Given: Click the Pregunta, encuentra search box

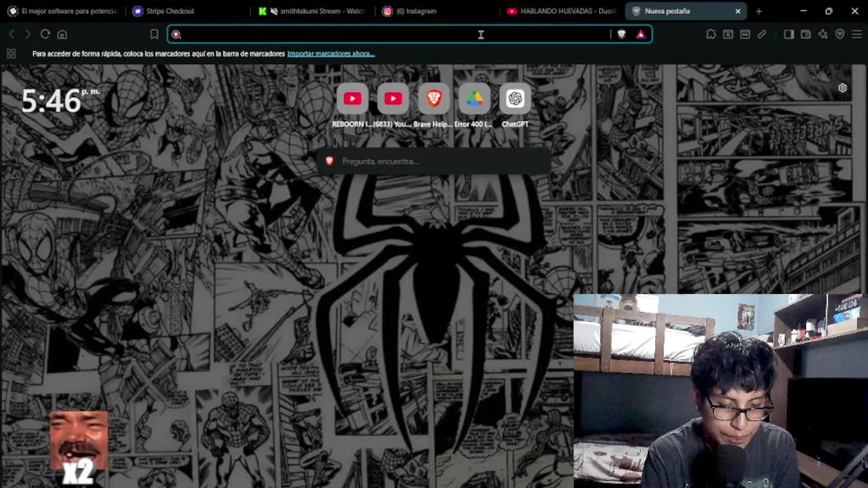Looking at the screenshot, I should click(x=434, y=161).
